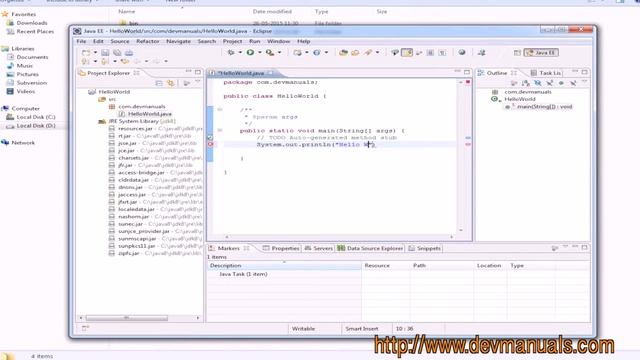
Task: Click the Save icon in Eclipse toolbar
Action: 105,53
